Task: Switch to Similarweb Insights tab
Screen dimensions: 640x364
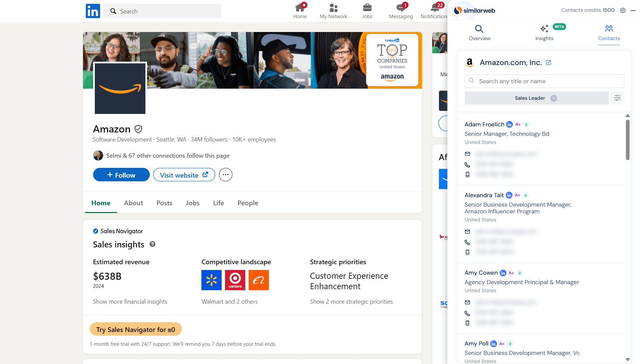Action: pos(544,33)
